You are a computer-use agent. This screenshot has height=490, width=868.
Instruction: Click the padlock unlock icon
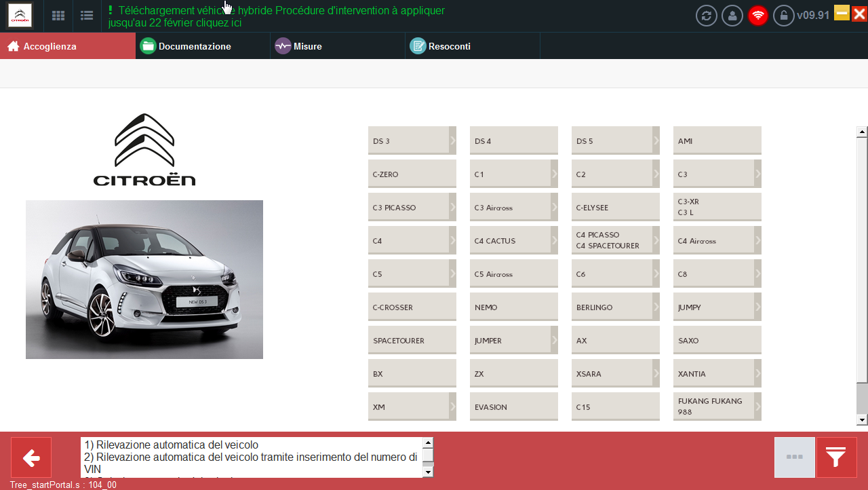(x=784, y=16)
